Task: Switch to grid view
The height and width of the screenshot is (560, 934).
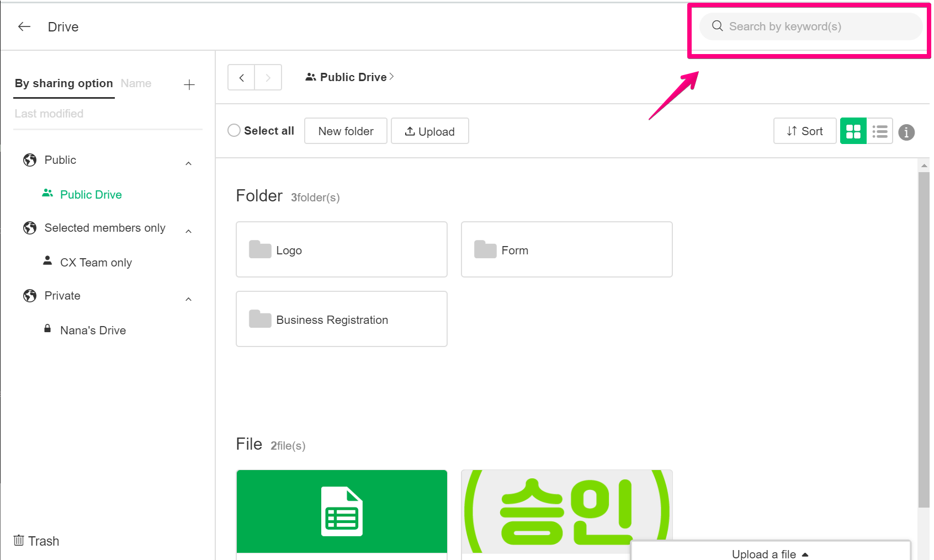Action: pos(853,131)
